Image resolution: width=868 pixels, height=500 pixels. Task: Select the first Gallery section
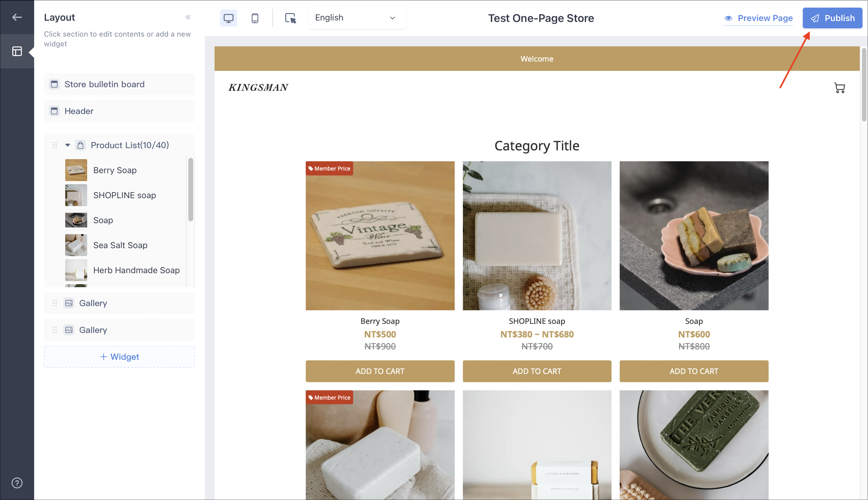coord(119,303)
